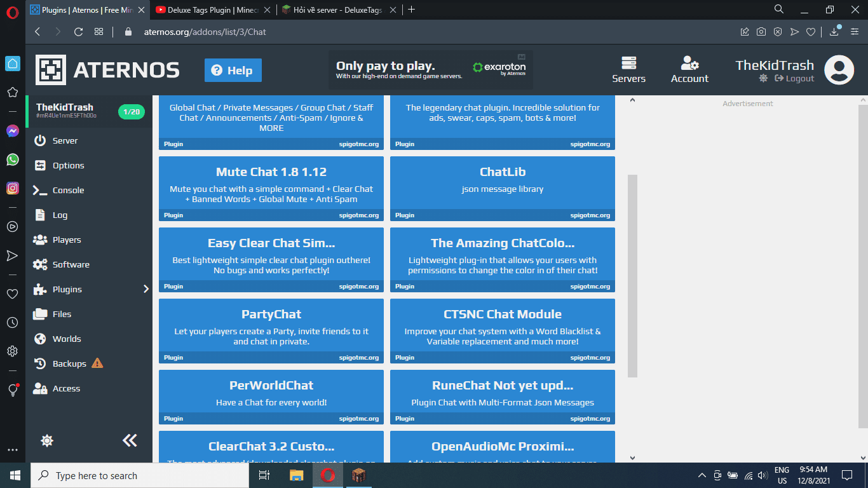Go to Servers in the header
The image size is (868, 488).
(x=628, y=70)
